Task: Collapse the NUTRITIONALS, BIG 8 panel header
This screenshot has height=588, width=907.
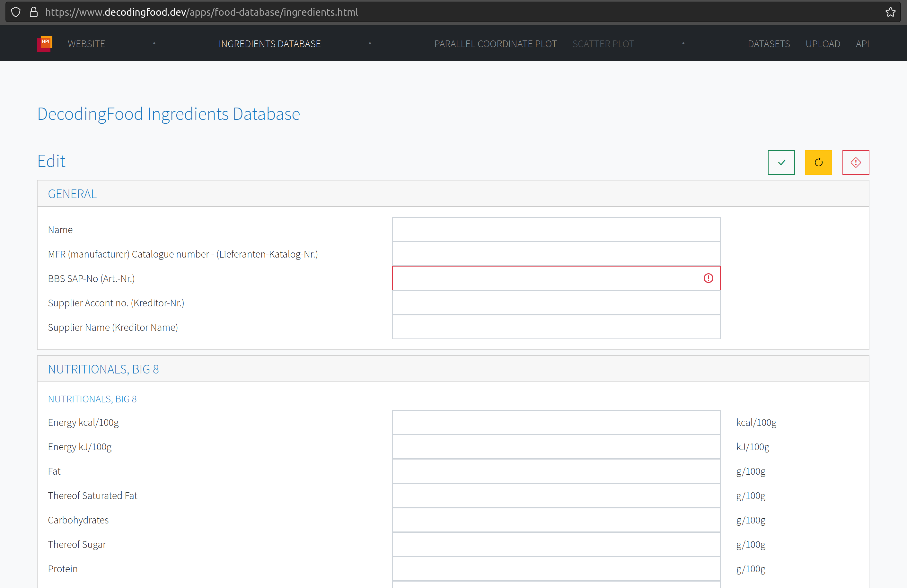Action: (x=103, y=369)
